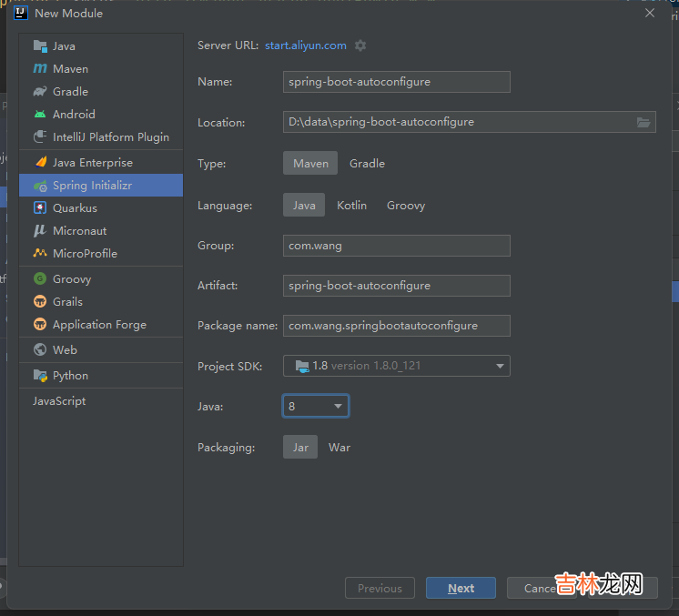Open the start.aliyun.com server link
The width and height of the screenshot is (679, 616).
pos(305,45)
